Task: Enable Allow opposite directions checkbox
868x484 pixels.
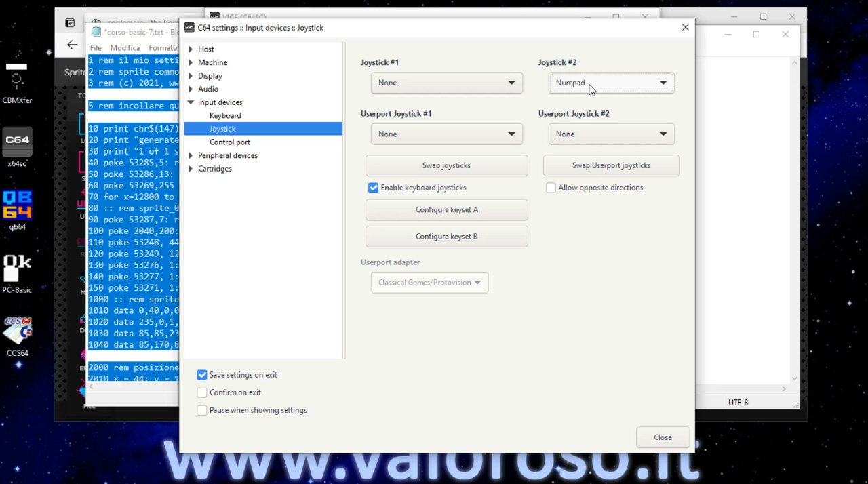Action: (551, 188)
